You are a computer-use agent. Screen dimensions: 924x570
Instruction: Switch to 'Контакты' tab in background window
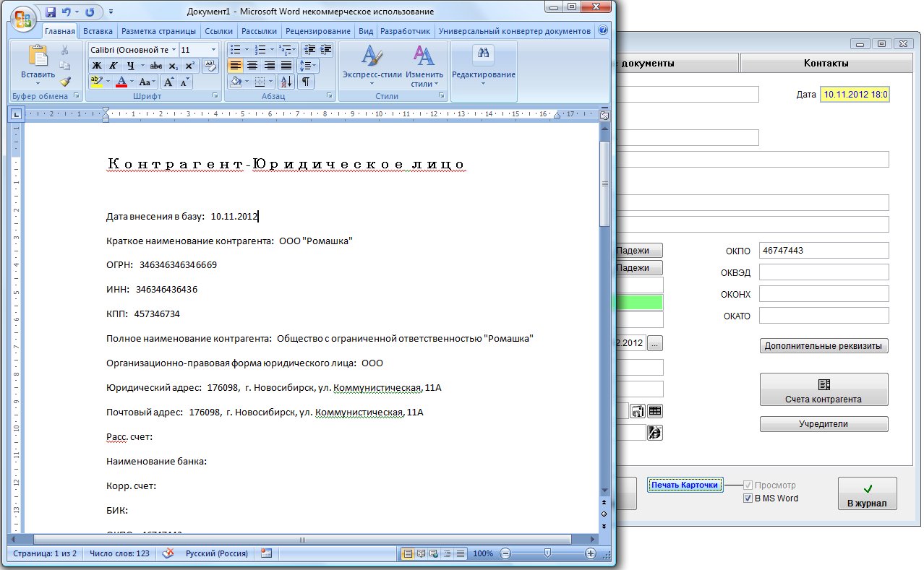pos(826,63)
